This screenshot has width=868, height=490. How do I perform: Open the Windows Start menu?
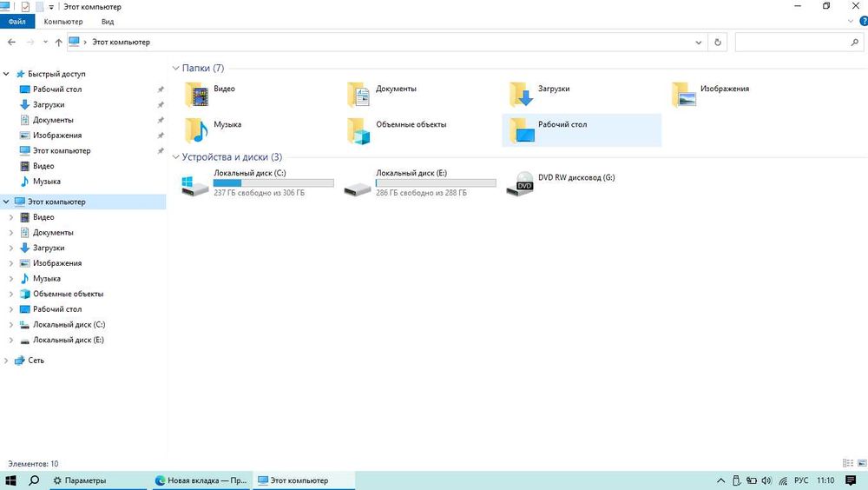click(10, 480)
